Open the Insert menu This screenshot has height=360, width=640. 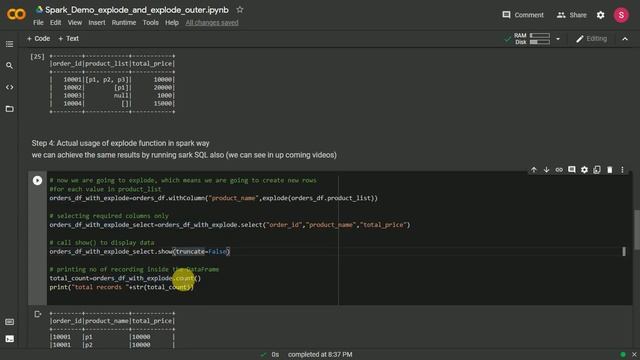pyautogui.click(x=97, y=22)
